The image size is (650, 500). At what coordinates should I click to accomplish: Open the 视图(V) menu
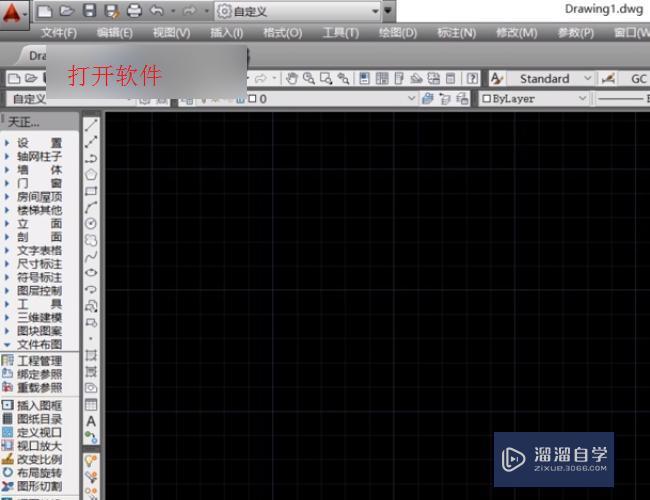click(x=172, y=33)
